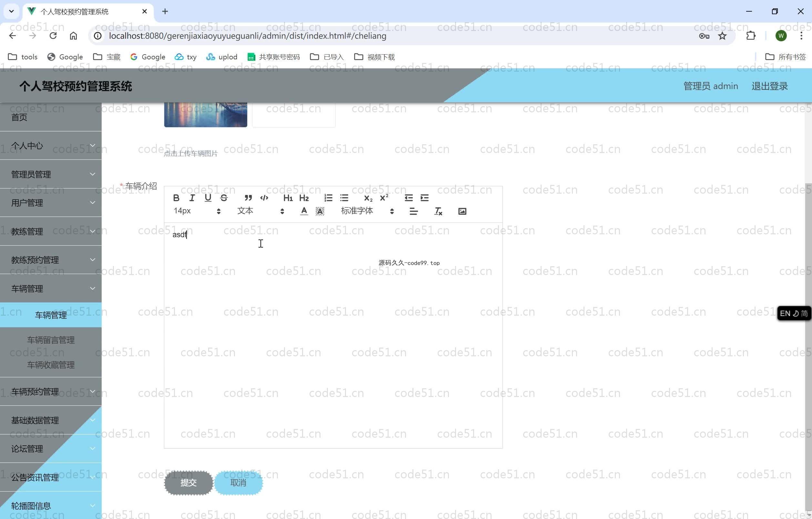
Task: Open 车辆留言管理 submenu item
Action: [x=51, y=340]
